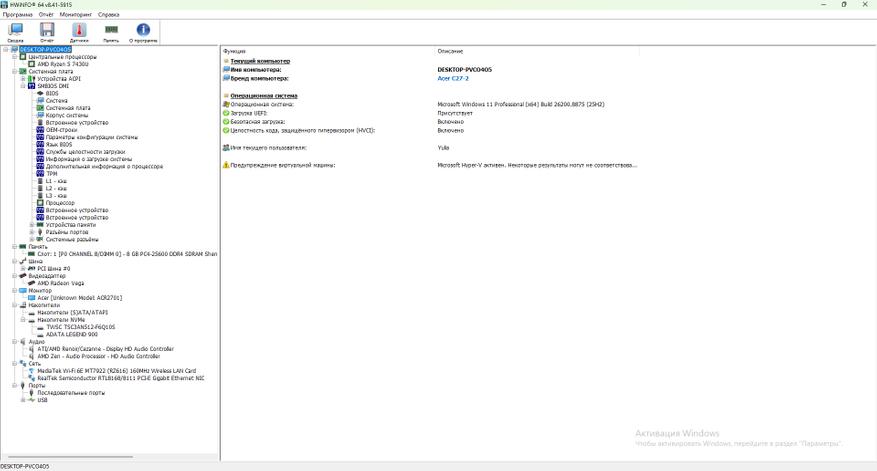
Task: Click the Microsoft Hyper-V активен warning text
Action: pos(537,165)
